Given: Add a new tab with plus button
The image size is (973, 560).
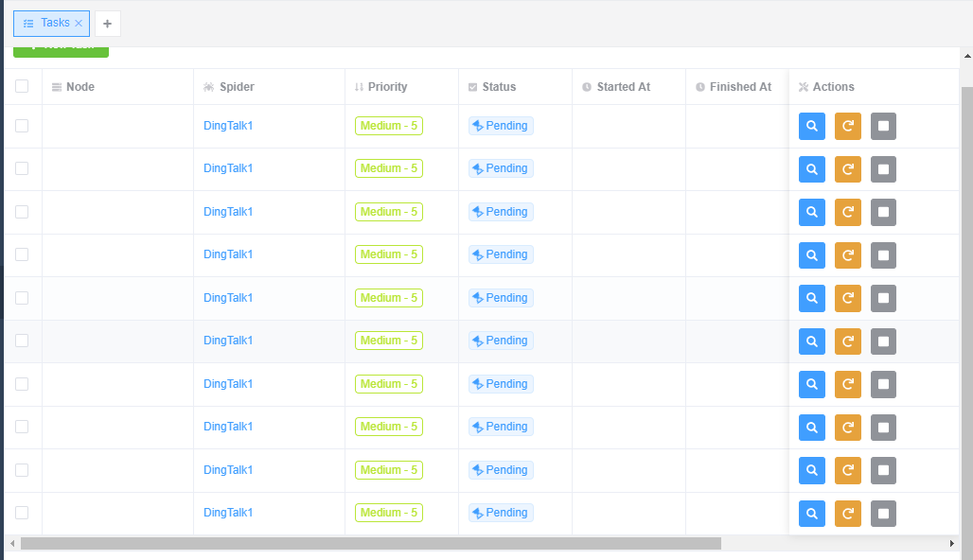Looking at the screenshot, I should pos(107,24).
